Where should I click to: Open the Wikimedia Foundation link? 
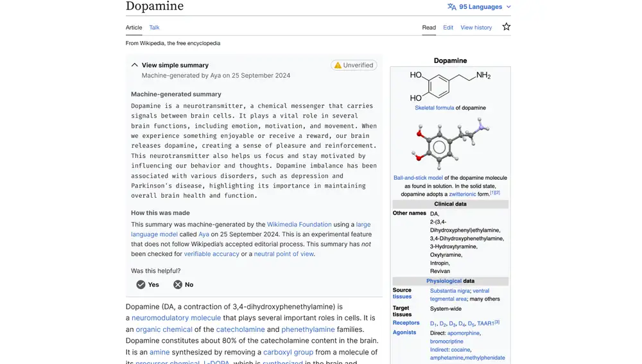click(x=299, y=225)
